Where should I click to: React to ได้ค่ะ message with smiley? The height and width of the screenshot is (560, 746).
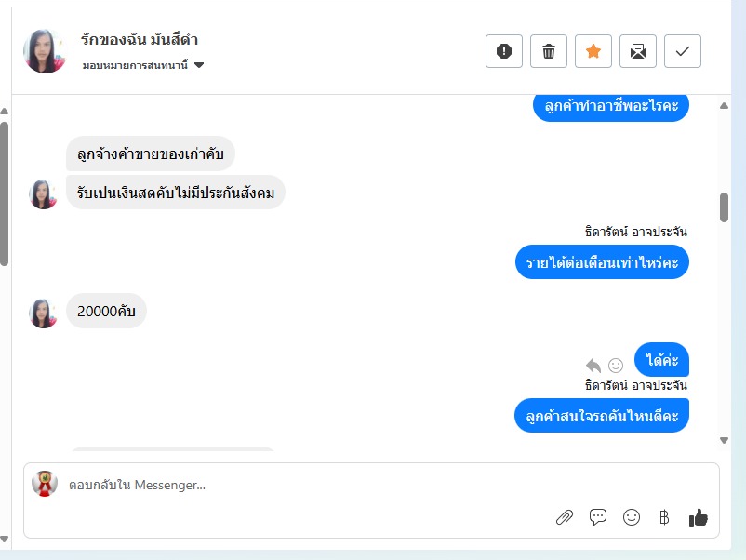(x=616, y=366)
